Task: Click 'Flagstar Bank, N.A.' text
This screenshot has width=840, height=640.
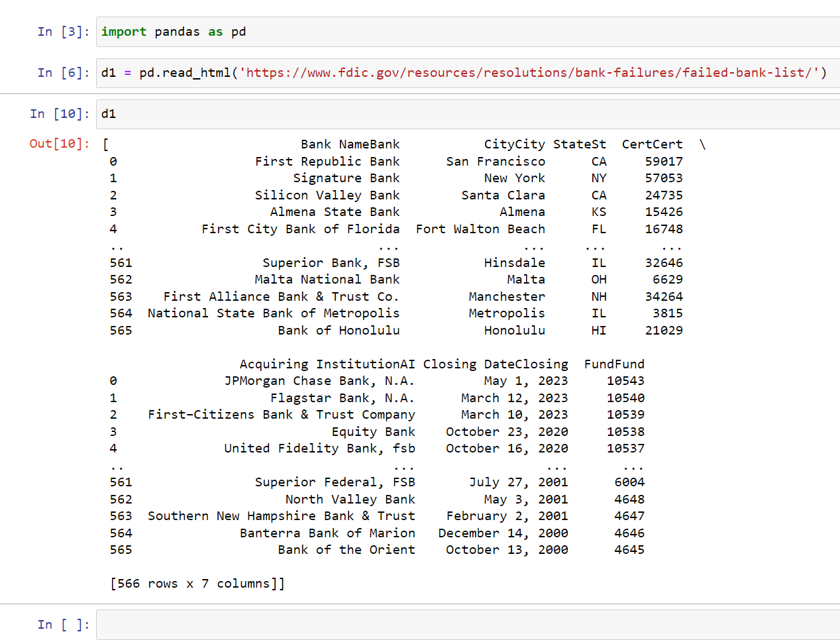Action: [x=342, y=398]
